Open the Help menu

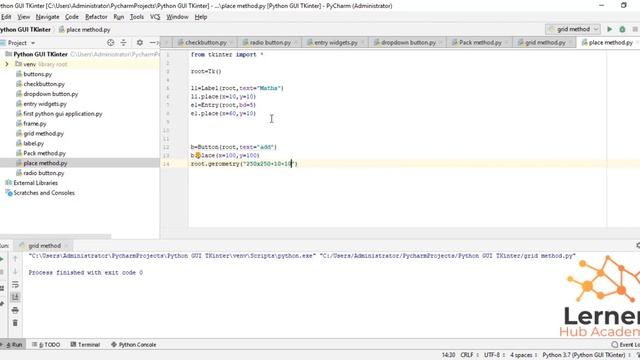(200, 17)
